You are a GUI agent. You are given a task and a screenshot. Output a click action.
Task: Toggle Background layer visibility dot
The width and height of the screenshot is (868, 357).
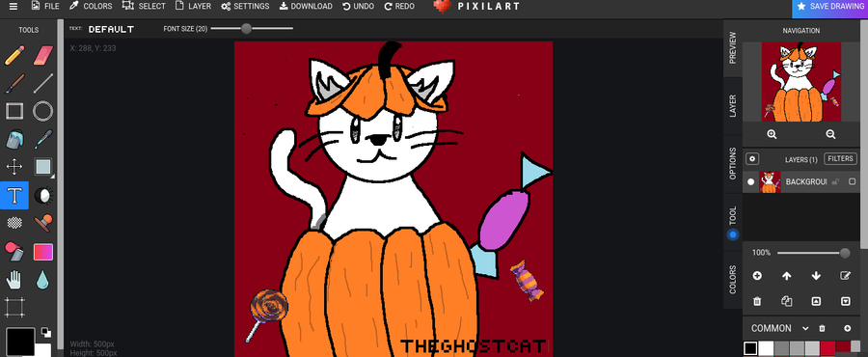coord(750,182)
